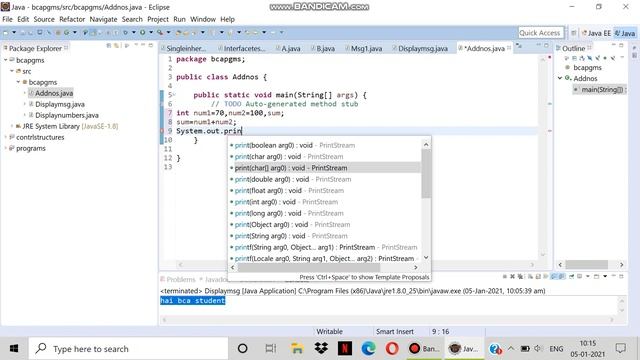This screenshot has width=640, height=360.
Task: Open Dropbox from the taskbar
Action: 321,349
